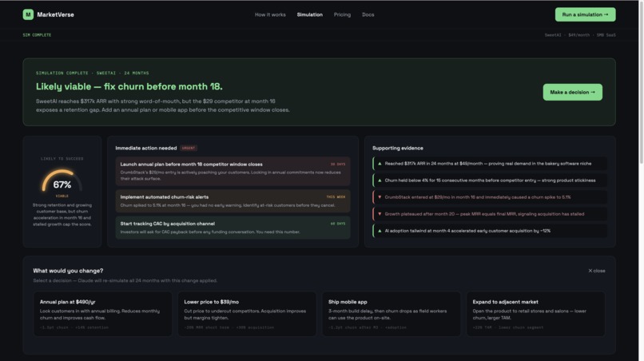This screenshot has height=361, width=644.
Task: Click CrumbStack entered at $29/mo evidence row
Action: (490, 197)
